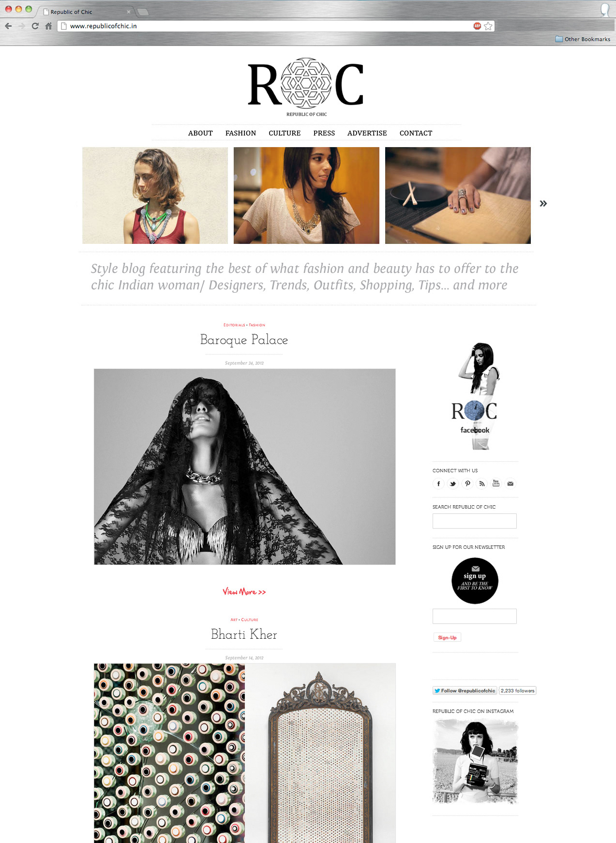Open the ADVERTISE menu page
616x843 pixels.
367,133
